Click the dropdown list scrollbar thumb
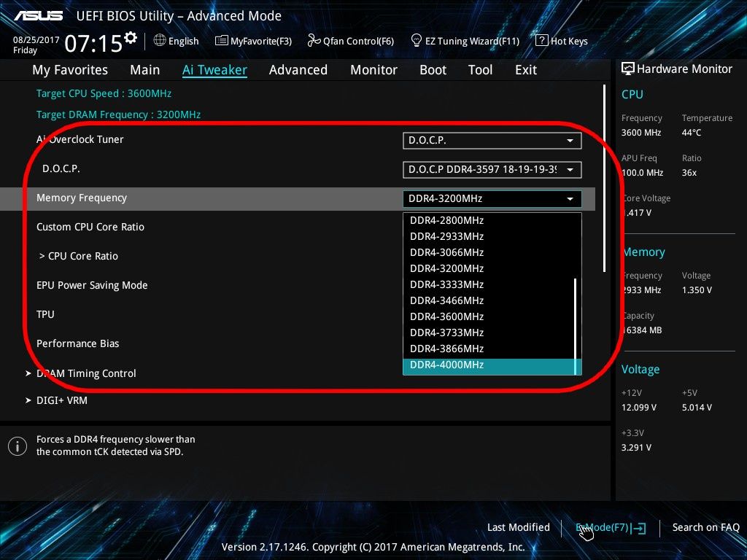This screenshot has width=747, height=560. pos(576,326)
